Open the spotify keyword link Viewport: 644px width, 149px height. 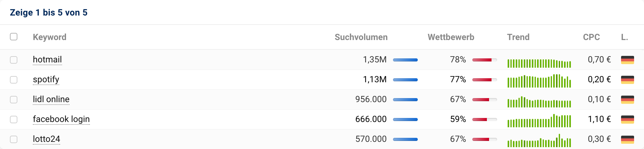point(46,79)
